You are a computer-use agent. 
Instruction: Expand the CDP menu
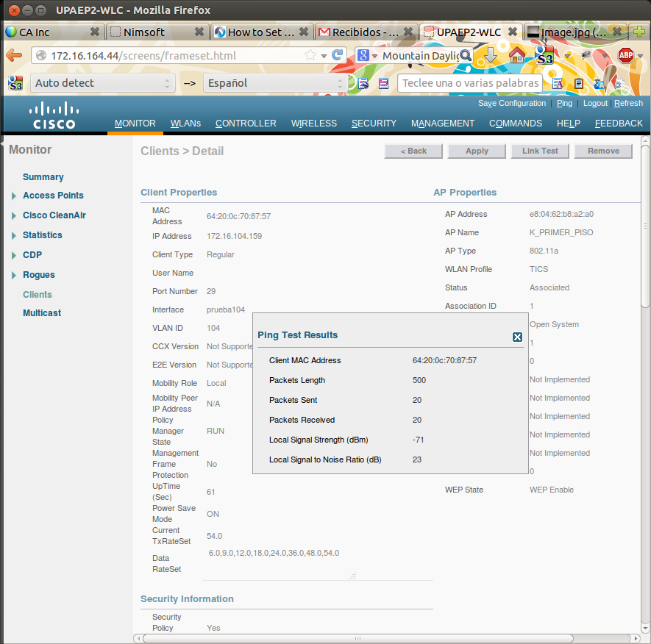point(14,256)
